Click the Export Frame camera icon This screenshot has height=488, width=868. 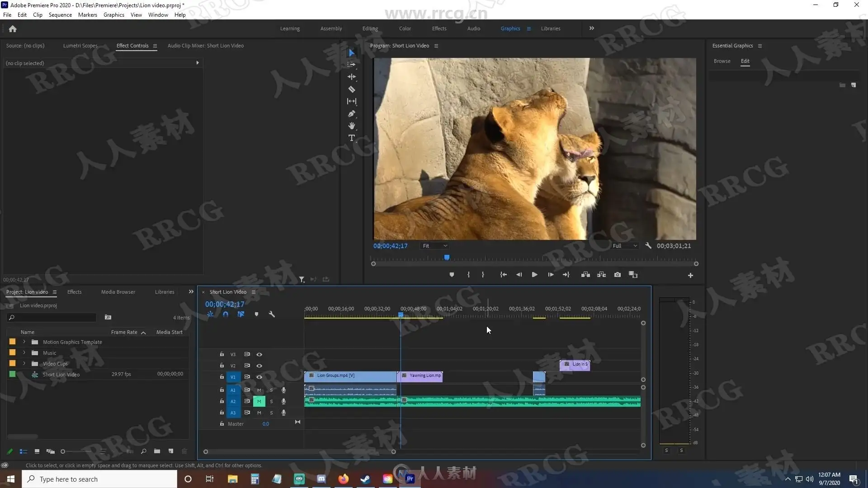pyautogui.click(x=617, y=275)
